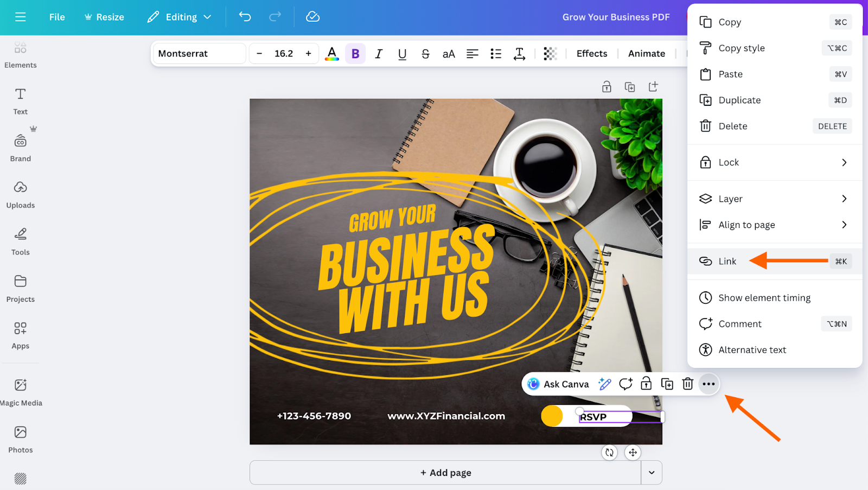Delete the element using the trash icon
Image resolution: width=868 pixels, height=490 pixels.
[687, 384]
